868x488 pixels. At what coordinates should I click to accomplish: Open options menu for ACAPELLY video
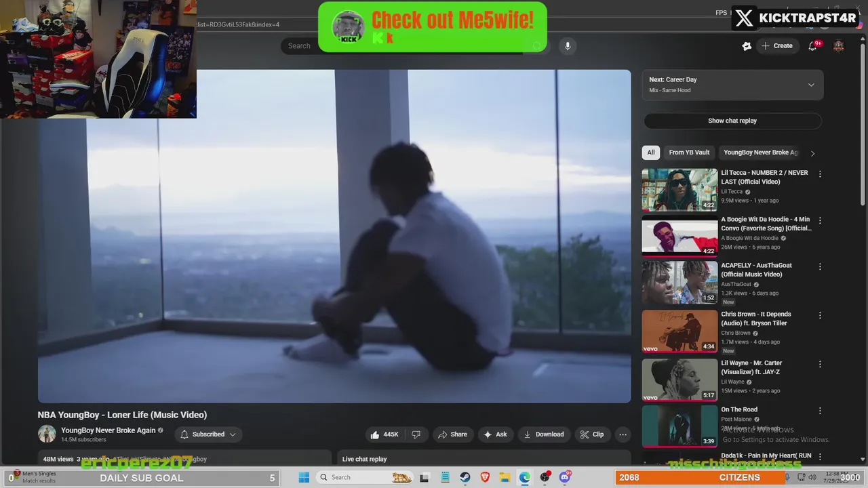[x=820, y=266]
